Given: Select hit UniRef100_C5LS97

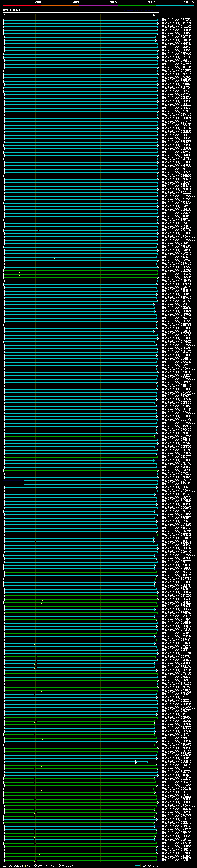Looking at the screenshot, I should coord(176,274).
